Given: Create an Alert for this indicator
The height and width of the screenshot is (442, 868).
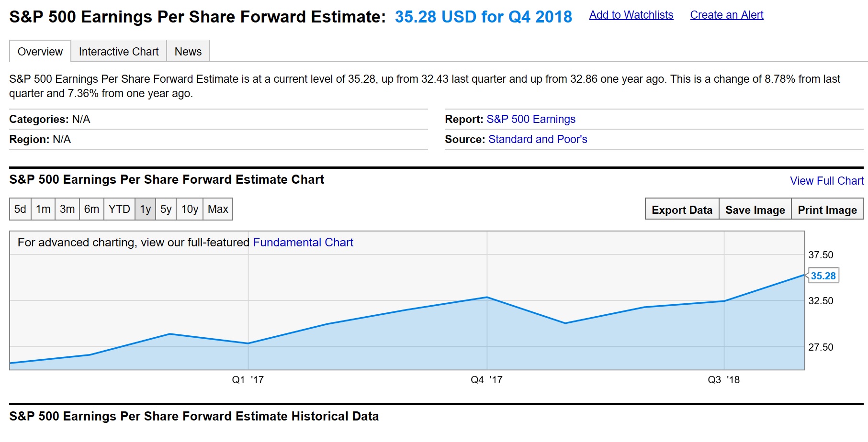Looking at the screenshot, I should click(726, 15).
